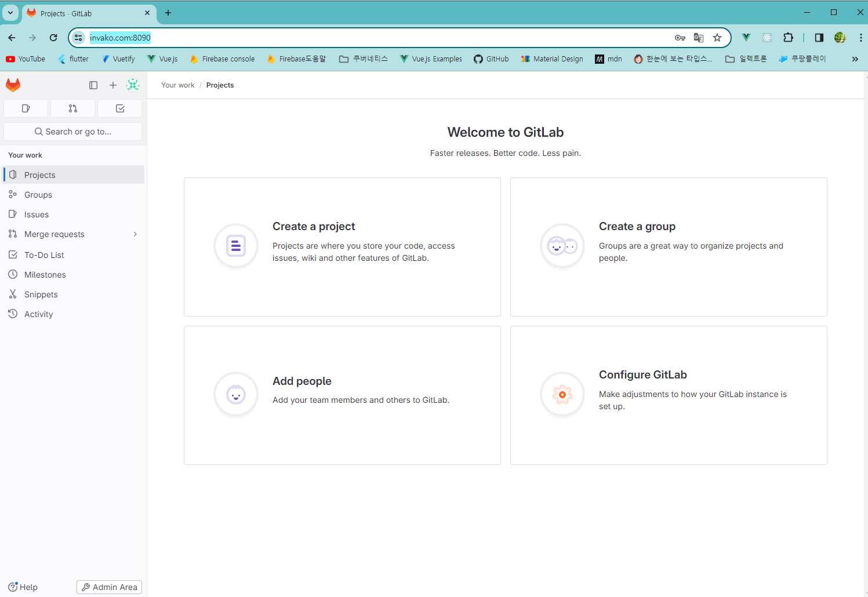Open Vue.js bookmark
868x597 pixels.
pos(162,59)
